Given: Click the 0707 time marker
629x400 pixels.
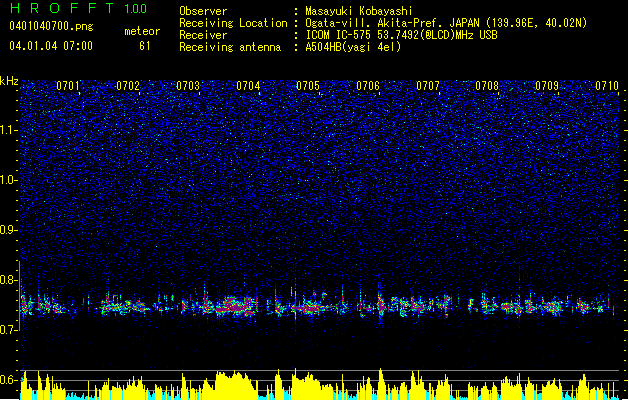Looking at the screenshot, I should click(x=428, y=86).
